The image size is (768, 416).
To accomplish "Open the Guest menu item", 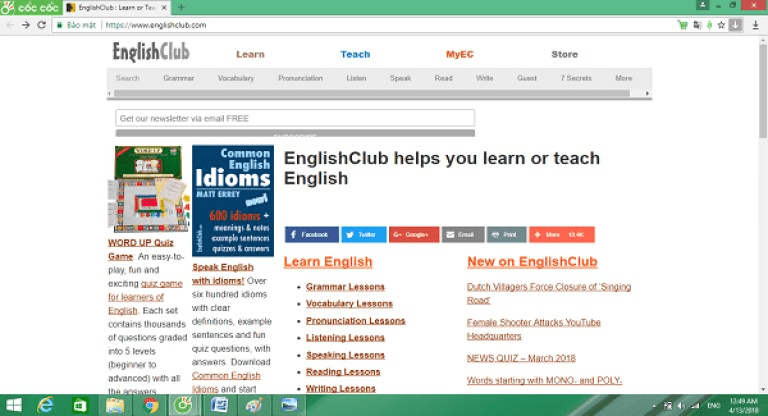I will [527, 78].
